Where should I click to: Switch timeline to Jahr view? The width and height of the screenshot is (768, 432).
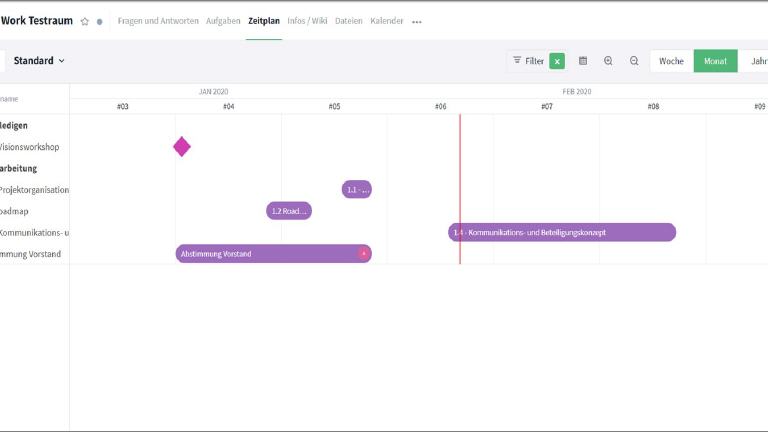(755, 61)
